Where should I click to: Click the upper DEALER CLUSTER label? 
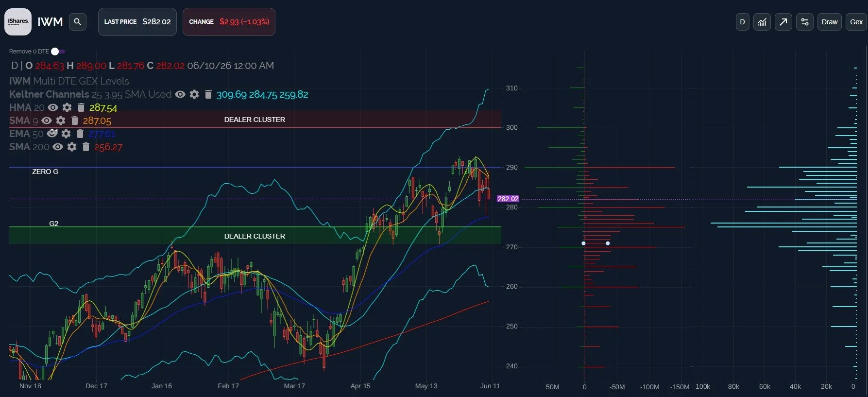(x=255, y=120)
